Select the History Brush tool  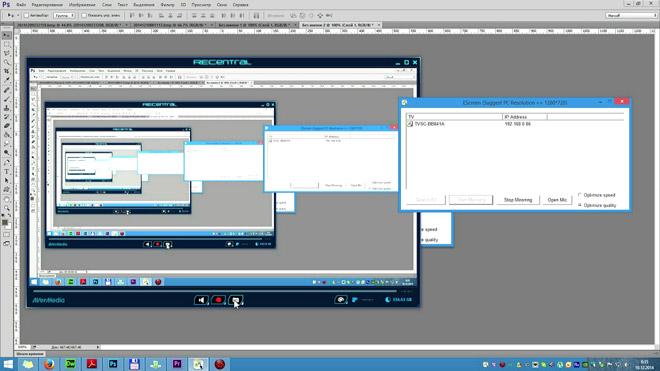[x=7, y=117]
